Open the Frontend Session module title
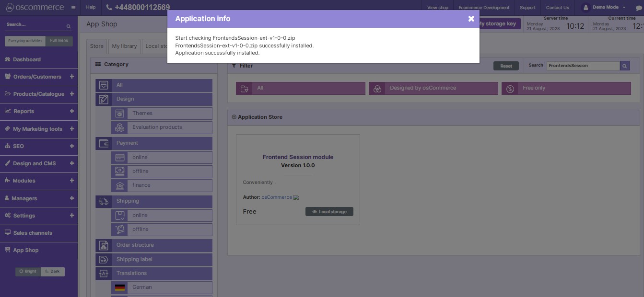 [298, 157]
